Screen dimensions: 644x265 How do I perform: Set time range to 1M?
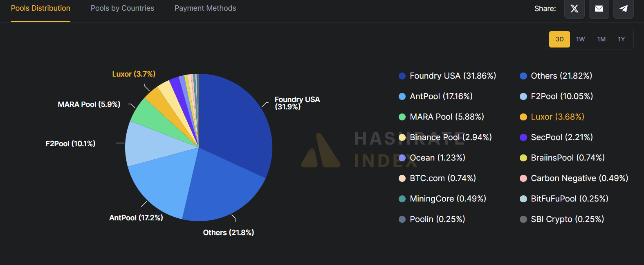(x=601, y=39)
